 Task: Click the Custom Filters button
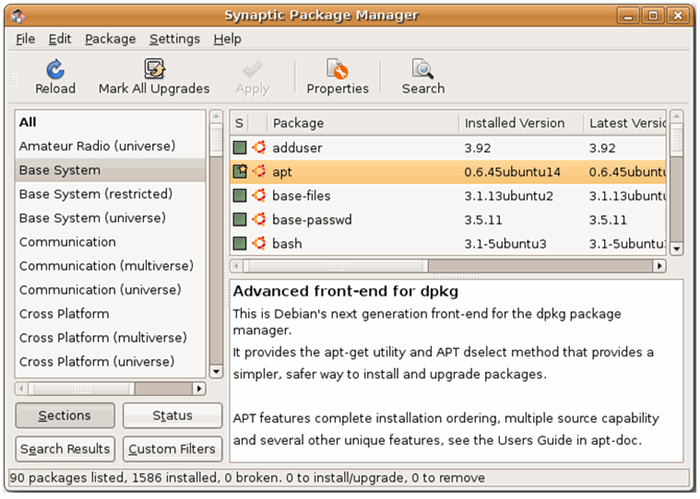(x=172, y=449)
